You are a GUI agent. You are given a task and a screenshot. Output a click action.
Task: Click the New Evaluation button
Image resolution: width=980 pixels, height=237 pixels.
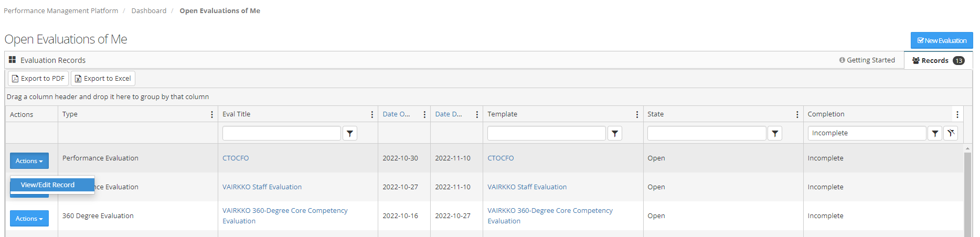941,40
